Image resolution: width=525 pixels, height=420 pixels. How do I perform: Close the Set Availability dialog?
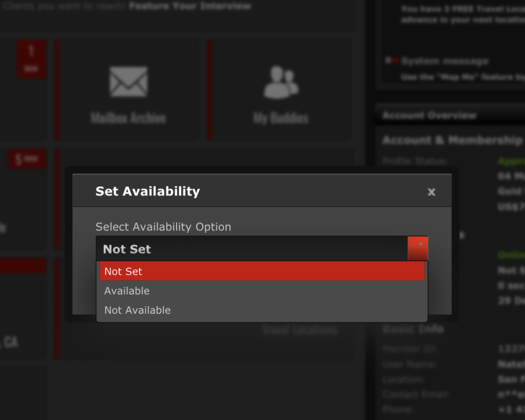point(431,192)
